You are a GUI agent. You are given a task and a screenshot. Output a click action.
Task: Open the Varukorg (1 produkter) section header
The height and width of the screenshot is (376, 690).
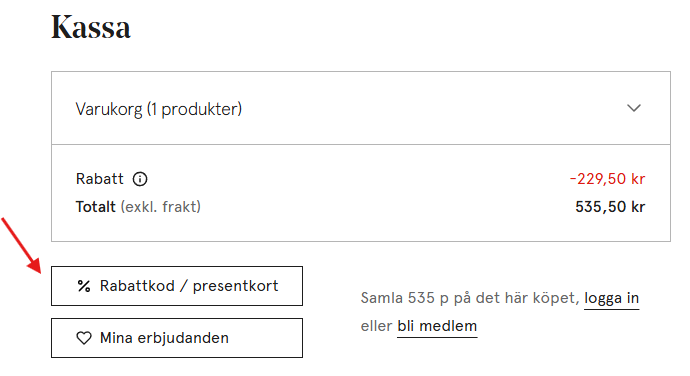361,108
